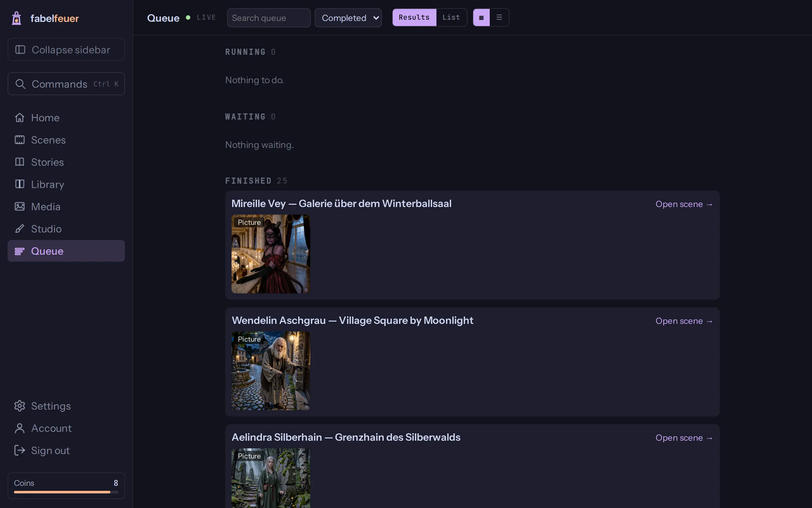Click the LIVE status indicator
The height and width of the screenshot is (508, 812).
tap(201, 17)
